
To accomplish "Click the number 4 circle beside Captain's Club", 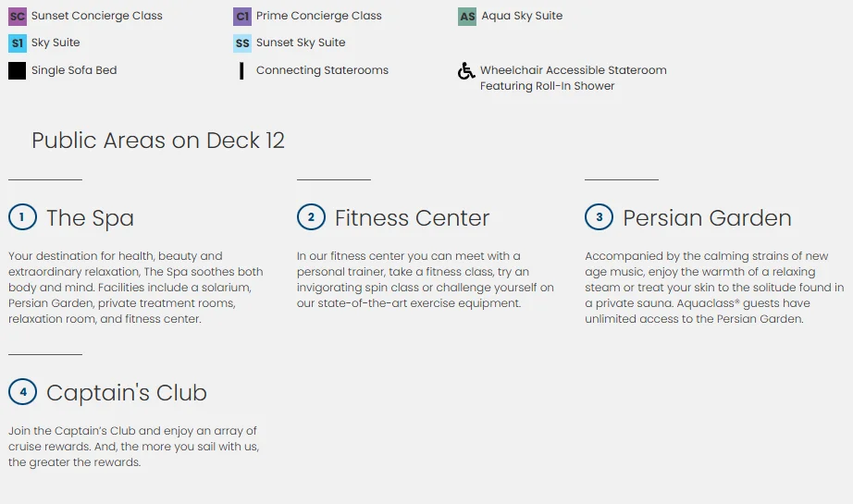I will point(22,392).
